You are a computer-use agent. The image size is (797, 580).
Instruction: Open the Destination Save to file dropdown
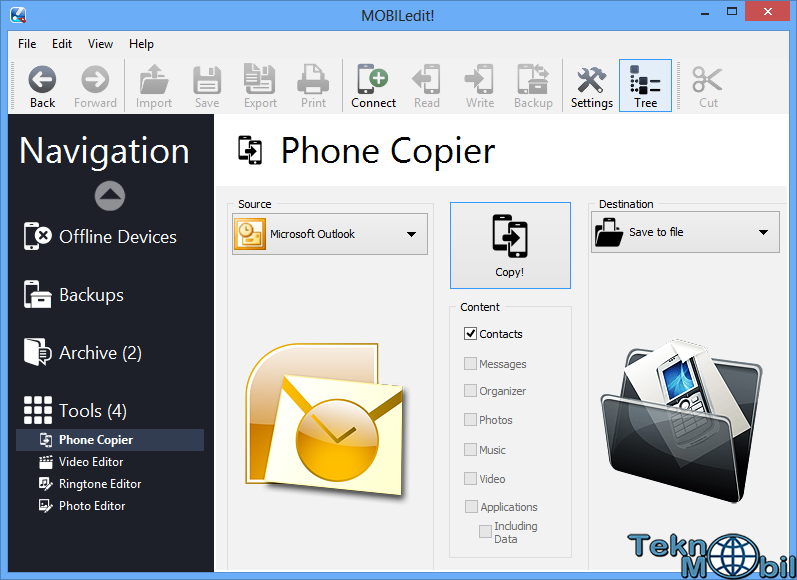pos(685,232)
